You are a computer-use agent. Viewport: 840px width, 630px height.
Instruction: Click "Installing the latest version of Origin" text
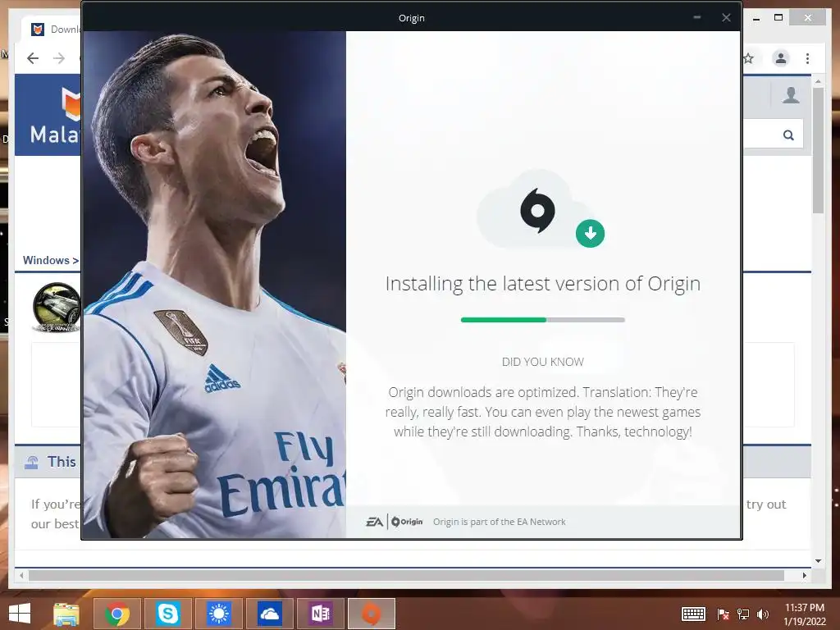tap(543, 283)
